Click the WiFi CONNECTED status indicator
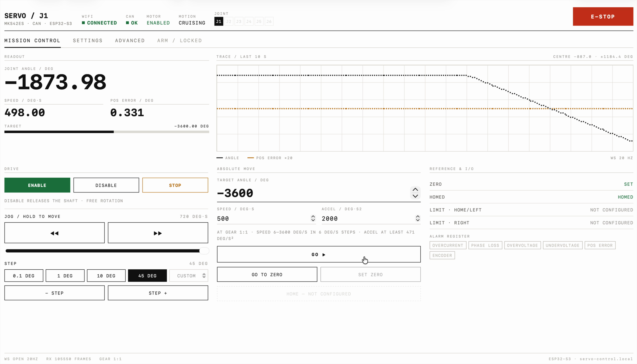The image size is (637, 364). click(x=99, y=23)
